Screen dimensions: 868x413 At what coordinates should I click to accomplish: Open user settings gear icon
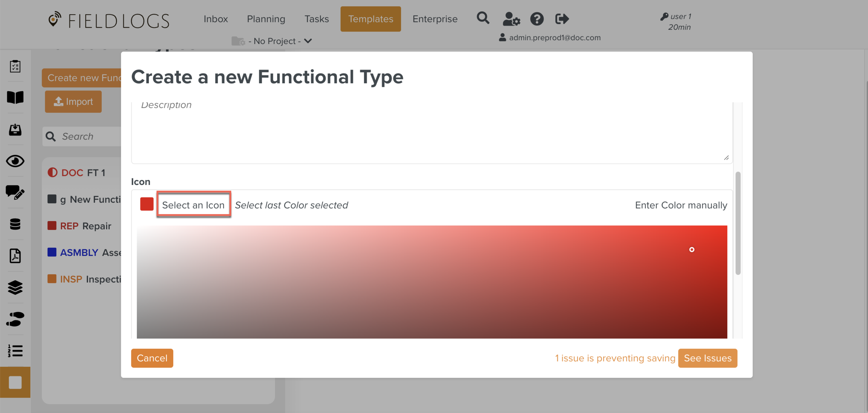click(x=511, y=19)
